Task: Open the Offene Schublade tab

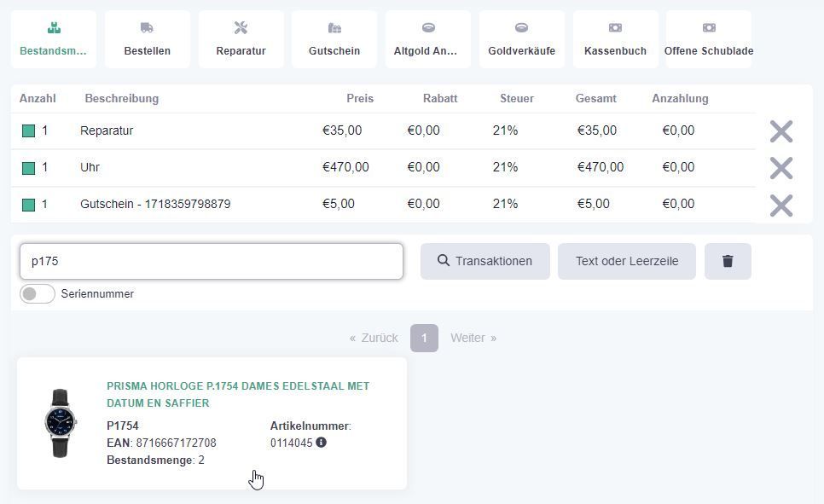Action: pyautogui.click(x=708, y=39)
